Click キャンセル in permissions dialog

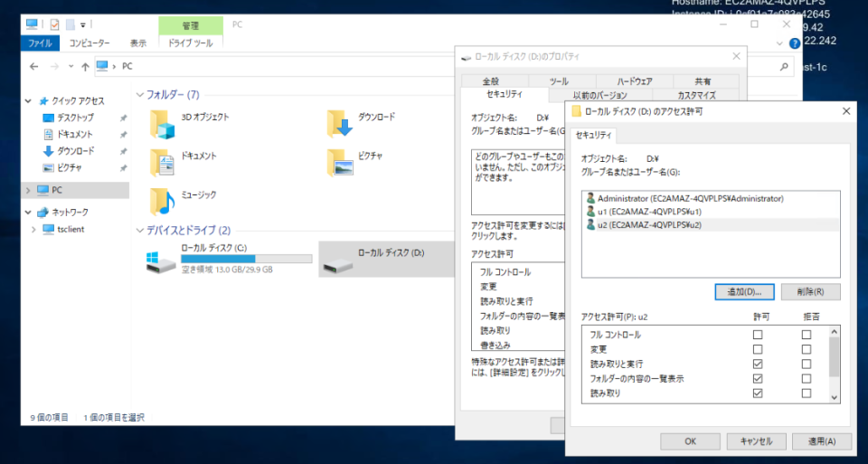[x=756, y=441]
